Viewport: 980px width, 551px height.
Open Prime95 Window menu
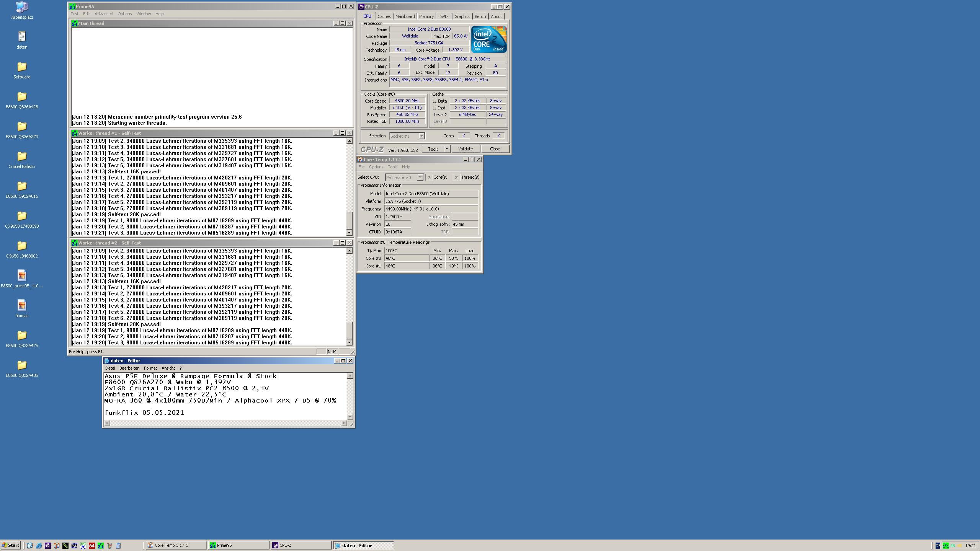pyautogui.click(x=144, y=14)
